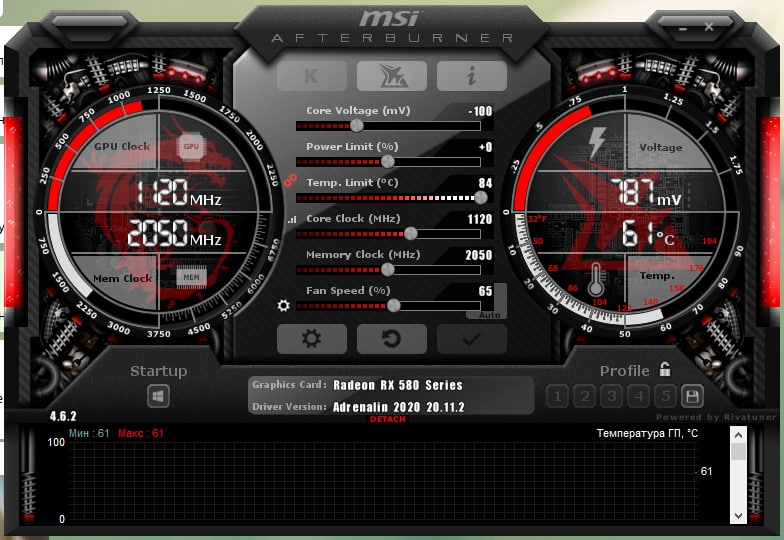Click the lightning bolt voltage icon
Viewport: 784px width, 540px height.
click(x=597, y=142)
